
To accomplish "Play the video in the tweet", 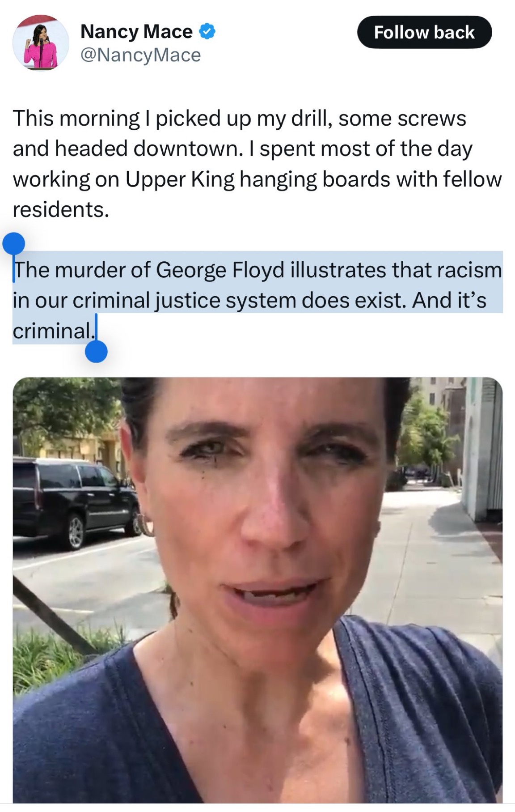I will click(x=257, y=590).
